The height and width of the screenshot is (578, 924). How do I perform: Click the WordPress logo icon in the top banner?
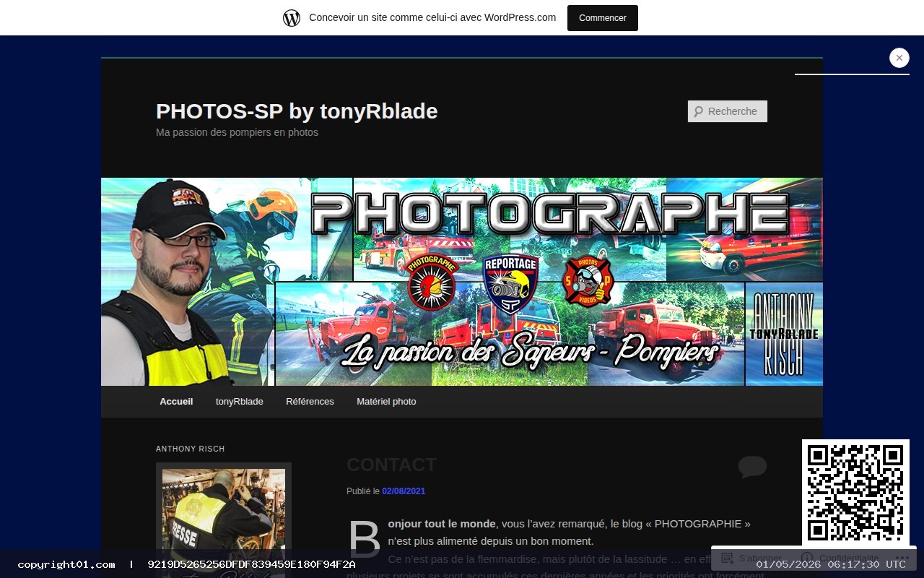pyautogui.click(x=292, y=18)
